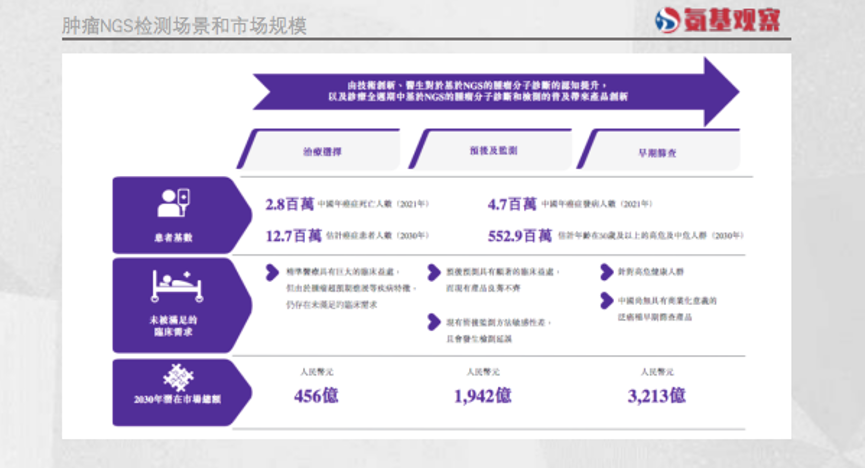Select the 預後及監測 tab

pyautogui.click(x=488, y=153)
